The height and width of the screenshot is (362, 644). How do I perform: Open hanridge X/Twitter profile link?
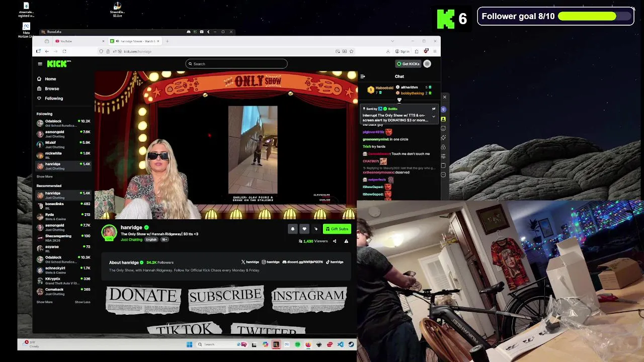click(250, 262)
